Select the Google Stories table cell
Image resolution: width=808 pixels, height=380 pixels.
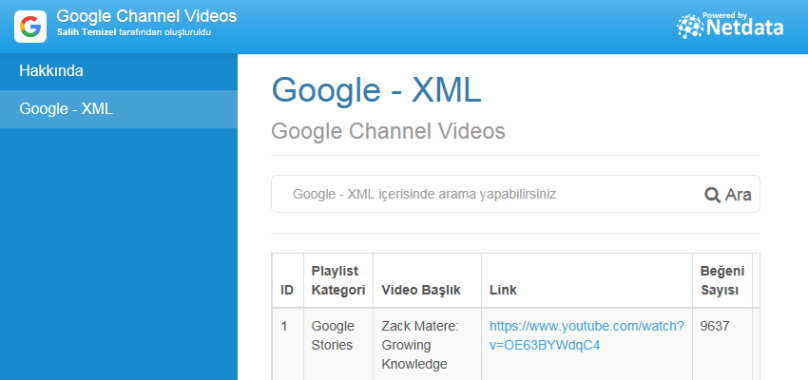tap(338, 345)
